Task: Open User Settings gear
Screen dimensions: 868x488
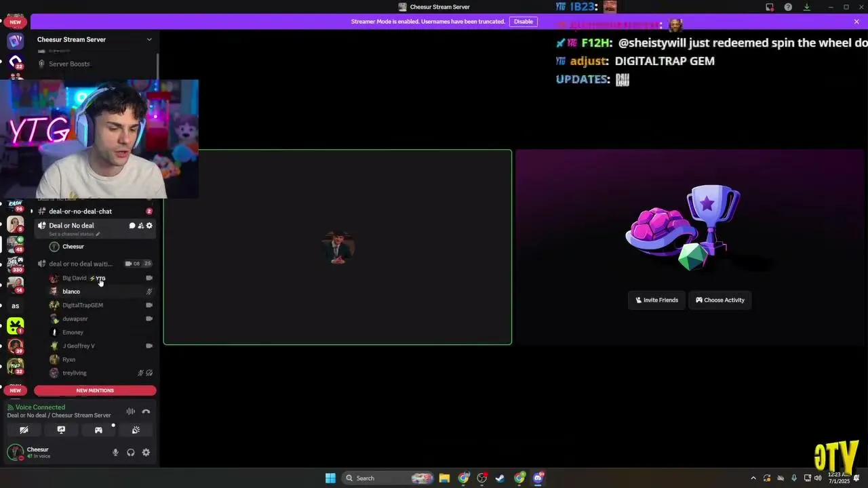Action: point(146,453)
